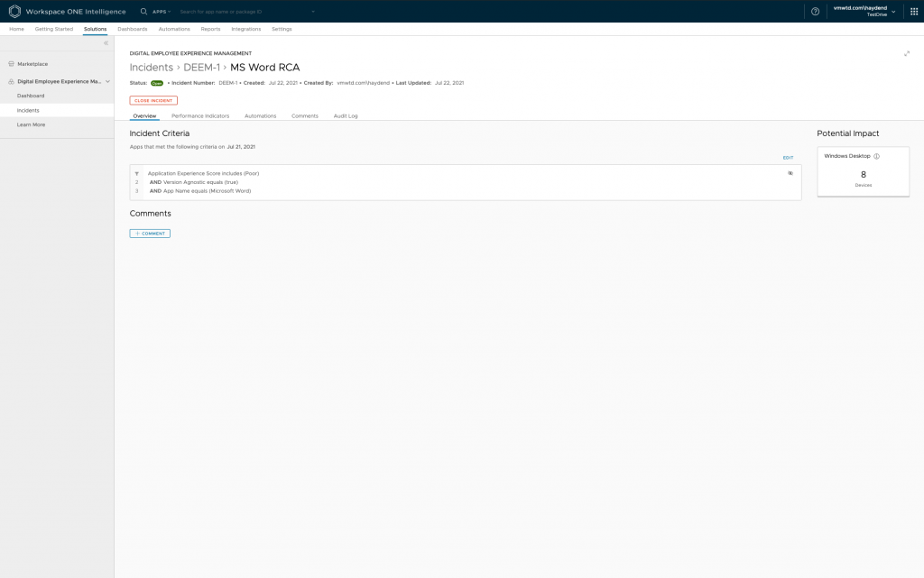Image resolution: width=924 pixels, height=578 pixels.
Task: Go to the Home tab
Action: (16, 29)
